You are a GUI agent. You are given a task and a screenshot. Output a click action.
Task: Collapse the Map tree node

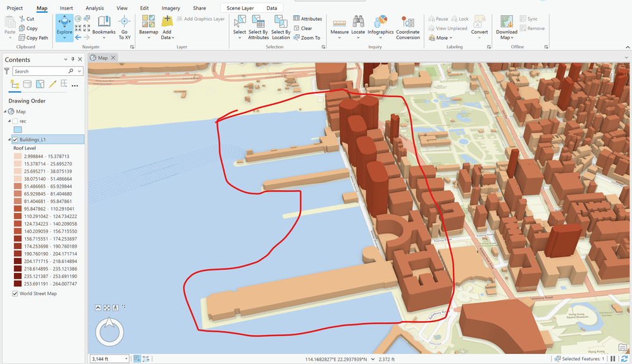click(5, 111)
